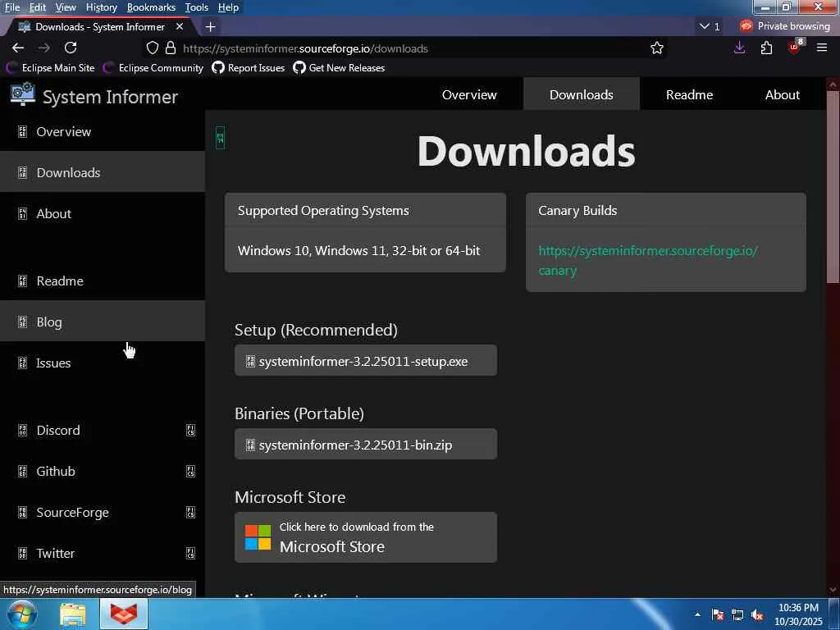840x630 pixels.
Task: Go back with the browser back arrow
Action: 18,48
